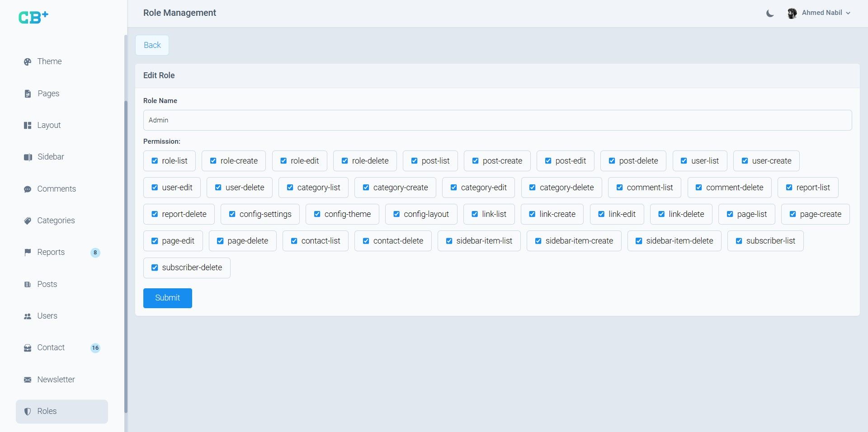
Task: Click the Newsletter envelope icon
Action: 28,380
